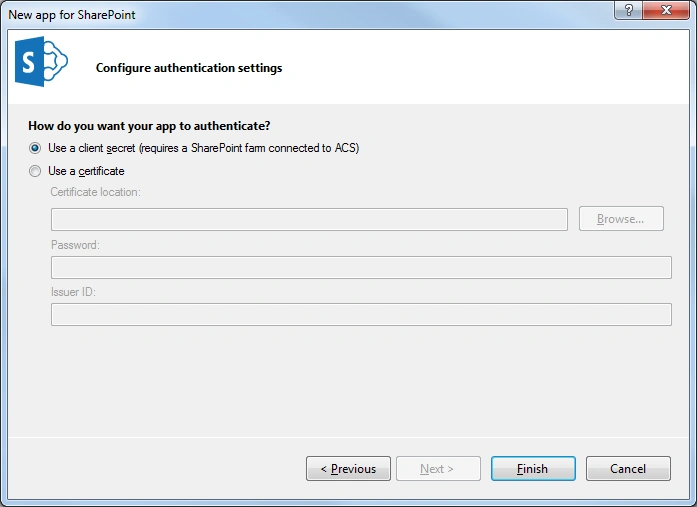
Task: Focus the Issuer ID text box
Action: (x=361, y=315)
